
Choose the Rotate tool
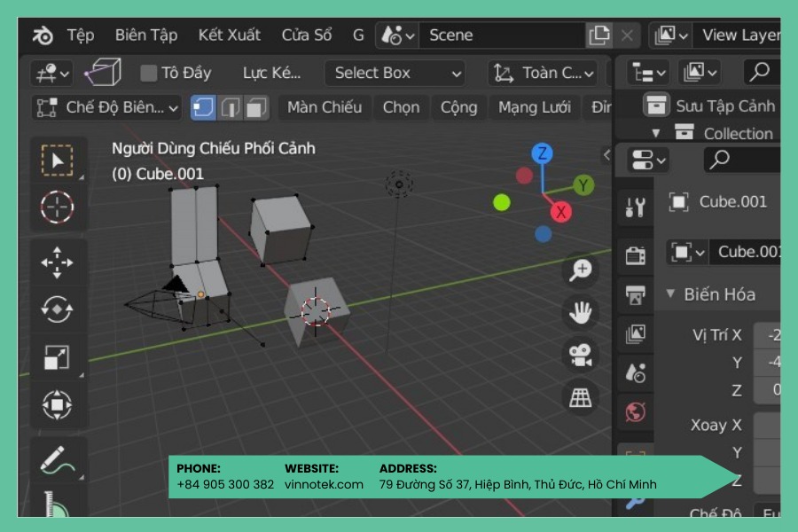coord(57,309)
